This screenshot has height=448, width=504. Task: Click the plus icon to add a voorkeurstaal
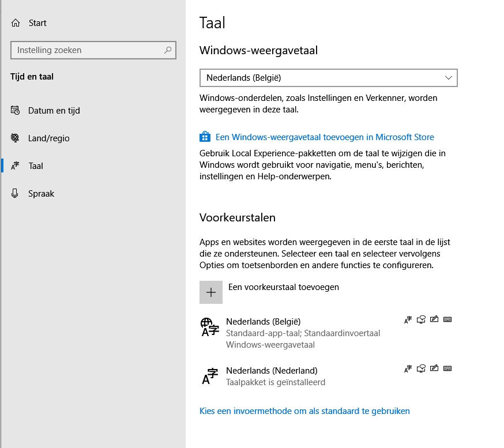point(211,292)
